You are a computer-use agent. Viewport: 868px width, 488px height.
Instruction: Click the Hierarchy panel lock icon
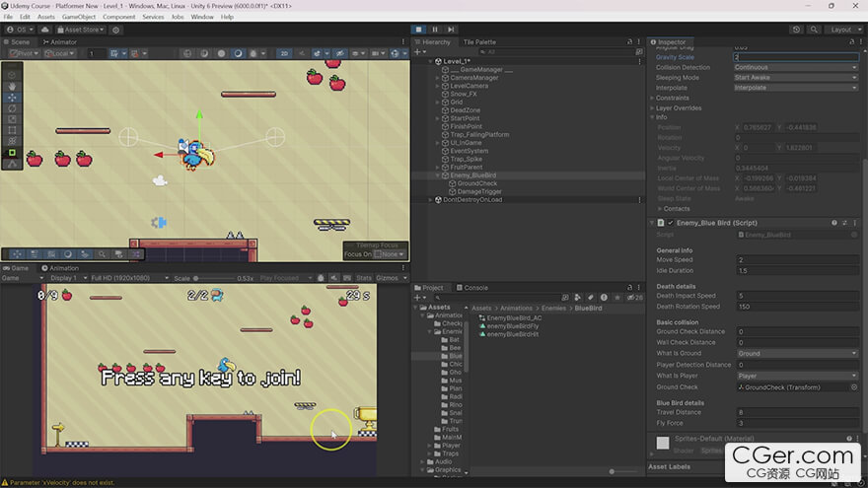[x=629, y=42]
